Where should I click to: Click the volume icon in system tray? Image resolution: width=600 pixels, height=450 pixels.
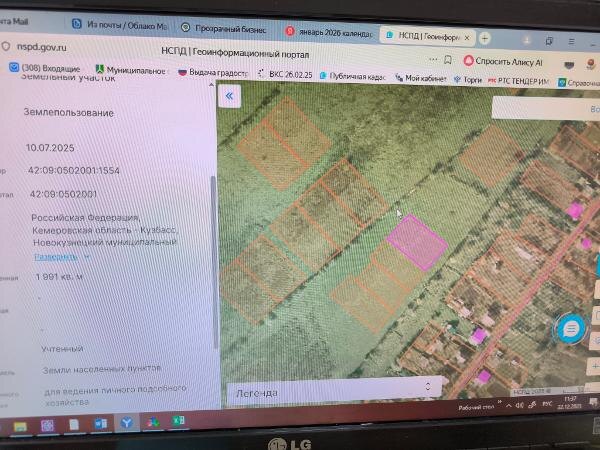520,405
